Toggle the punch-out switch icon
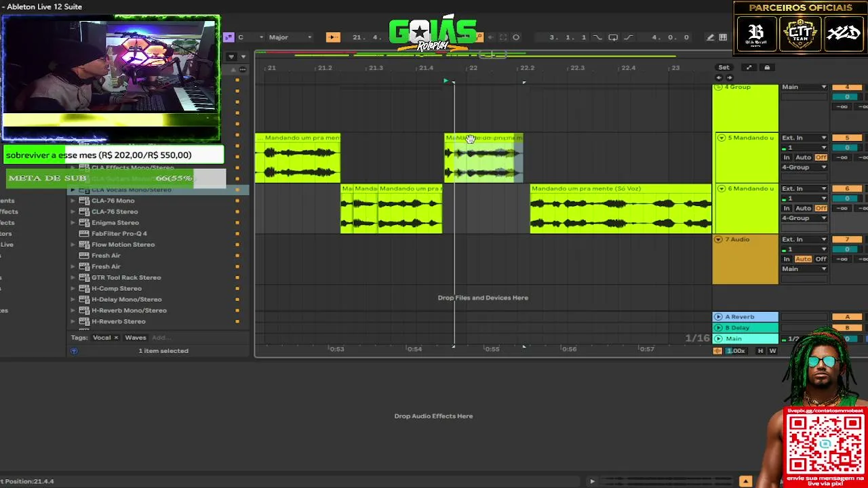 pyautogui.click(x=628, y=37)
